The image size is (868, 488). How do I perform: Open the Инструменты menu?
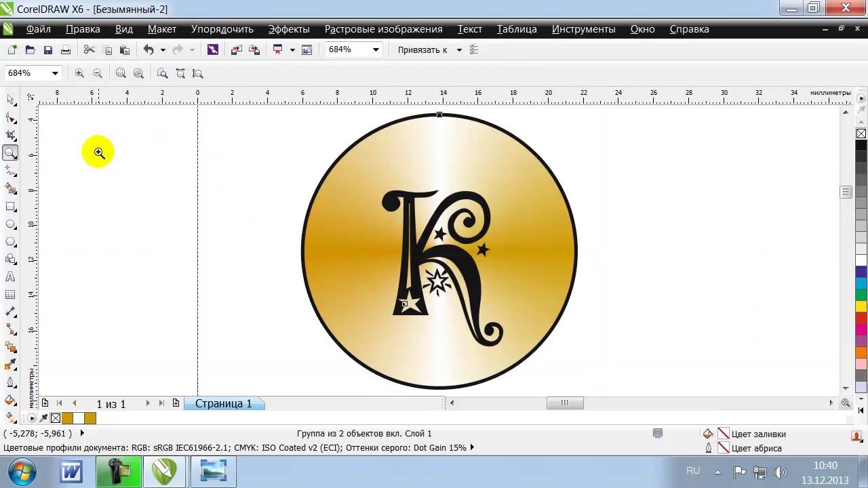(x=584, y=29)
